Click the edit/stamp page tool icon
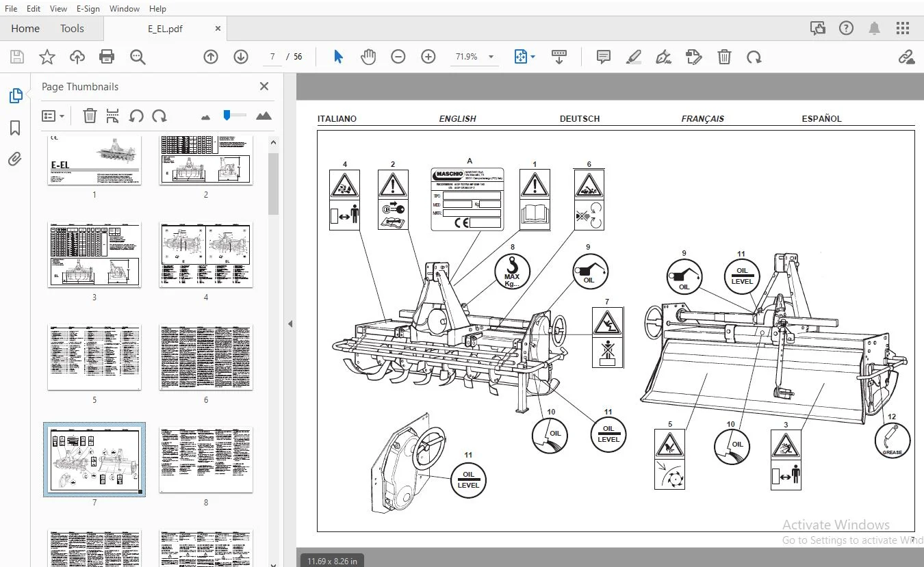The width and height of the screenshot is (924, 567). coord(694,57)
